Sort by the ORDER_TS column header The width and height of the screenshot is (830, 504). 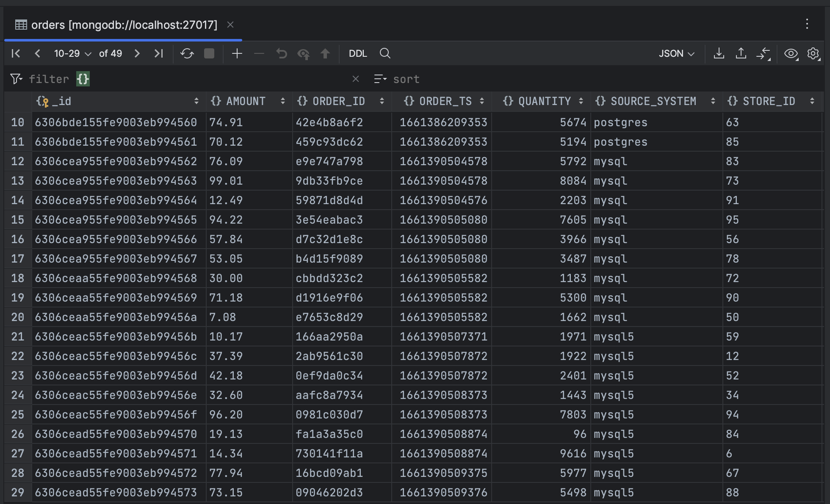(442, 101)
